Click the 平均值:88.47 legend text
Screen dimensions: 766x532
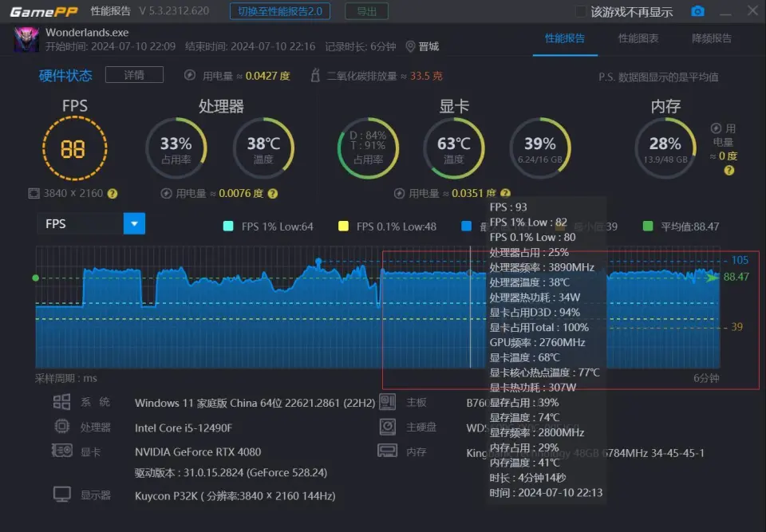click(x=689, y=227)
